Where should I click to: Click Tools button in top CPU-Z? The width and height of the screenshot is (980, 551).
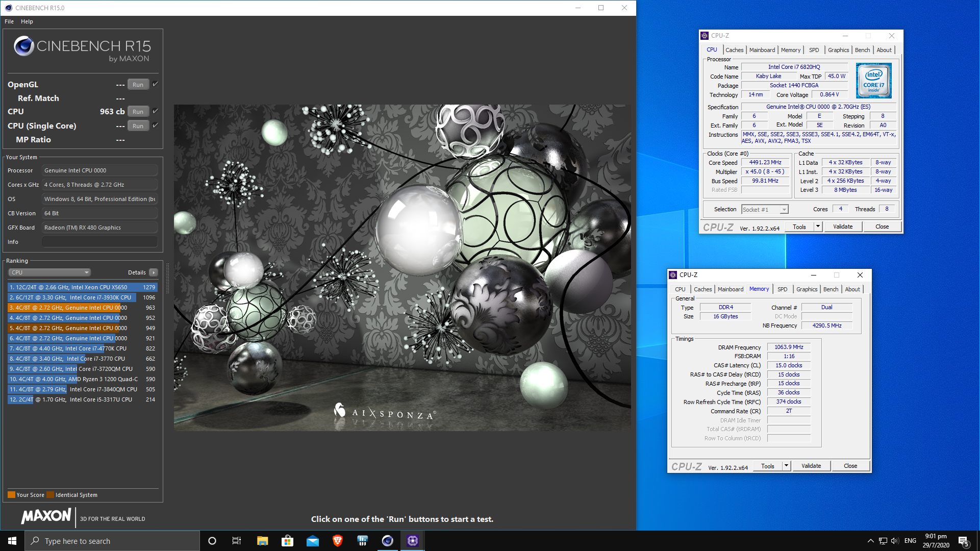799,227
